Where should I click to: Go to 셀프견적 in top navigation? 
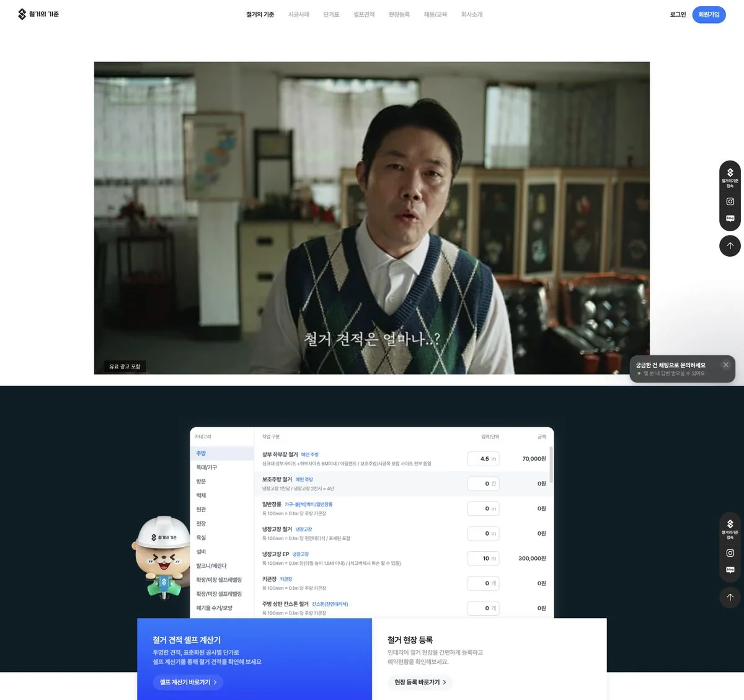tap(364, 14)
